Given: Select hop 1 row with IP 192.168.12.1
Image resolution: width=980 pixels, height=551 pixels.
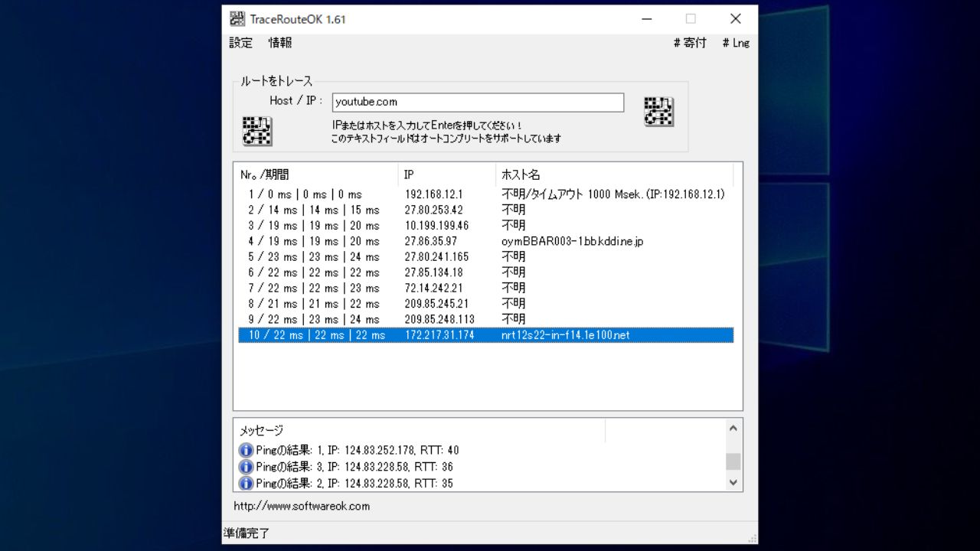Looking at the screenshot, I should tap(485, 194).
